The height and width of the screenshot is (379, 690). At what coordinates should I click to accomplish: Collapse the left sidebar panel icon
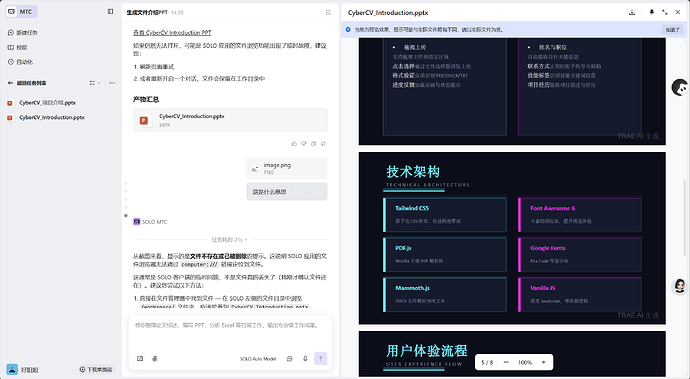click(x=110, y=11)
